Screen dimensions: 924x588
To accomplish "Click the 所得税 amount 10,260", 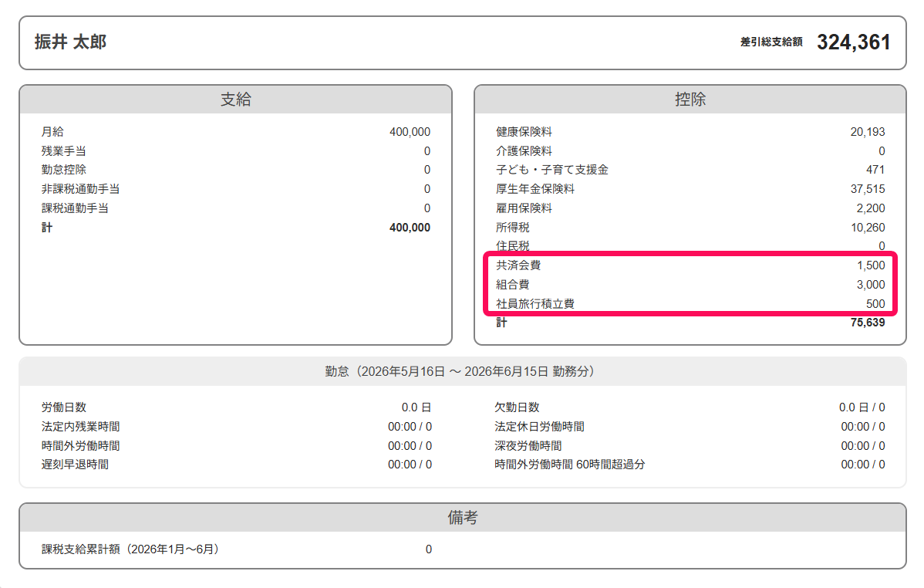I will (868, 228).
